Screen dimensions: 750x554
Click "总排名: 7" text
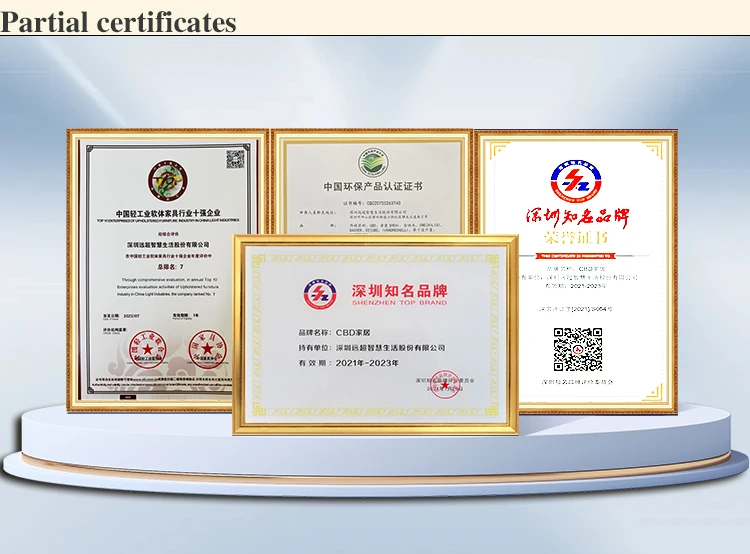[x=170, y=266]
